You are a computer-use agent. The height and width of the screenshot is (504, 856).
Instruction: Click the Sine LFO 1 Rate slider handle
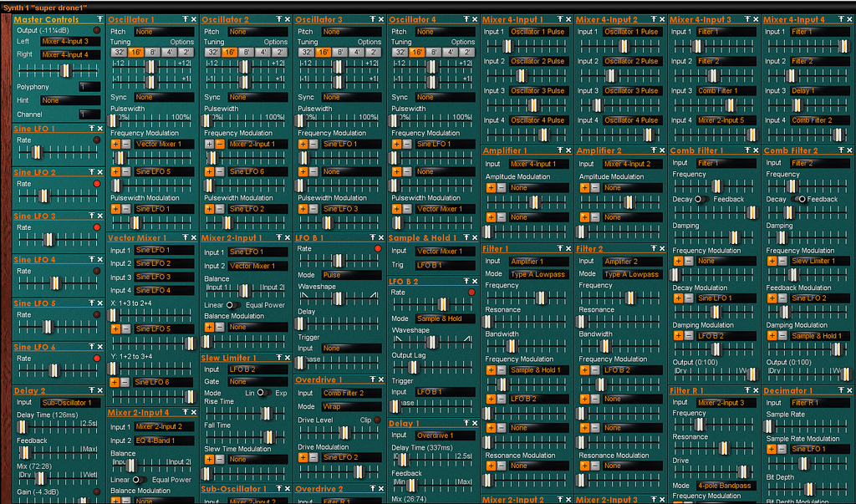point(36,151)
